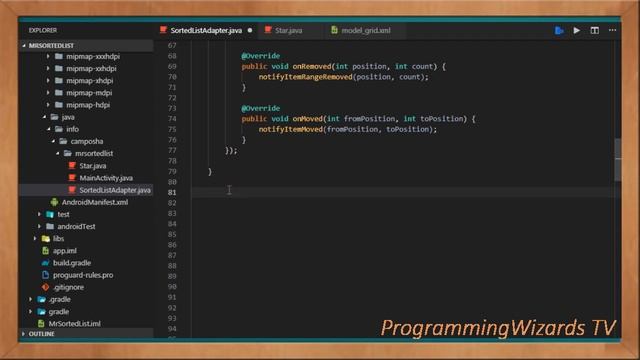Open app.iml in the explorer

tap(64, 251)
